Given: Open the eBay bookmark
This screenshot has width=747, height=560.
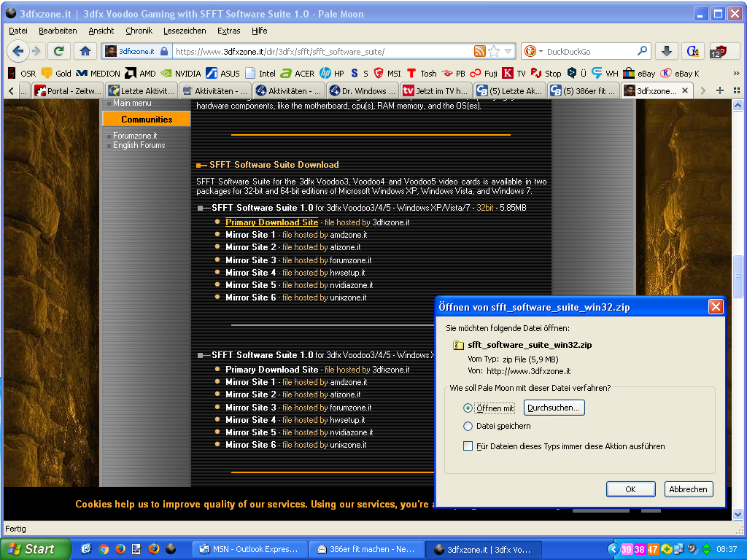Looking at the screenshot, I should point(639,74).
